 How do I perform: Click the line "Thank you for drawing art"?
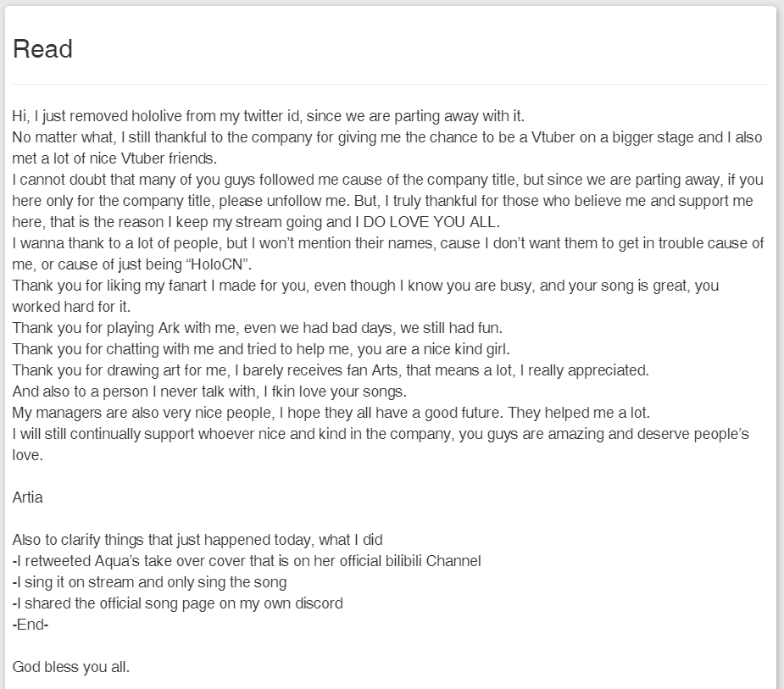(330, 370)
